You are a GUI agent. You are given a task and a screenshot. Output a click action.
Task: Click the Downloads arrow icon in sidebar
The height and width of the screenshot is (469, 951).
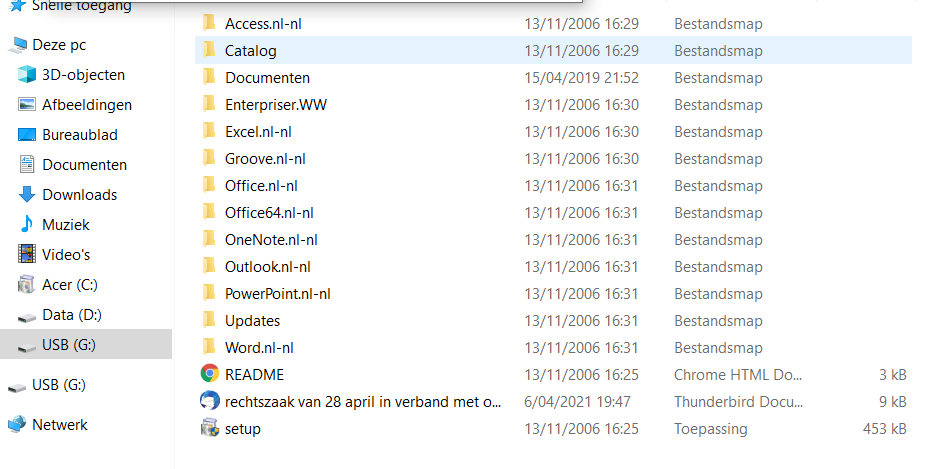coord(27,194)
